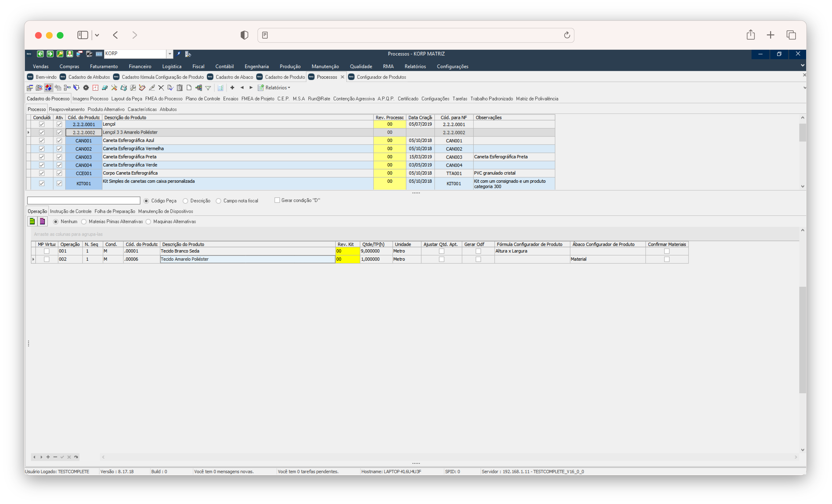Enable Gerar condição "D" checkbox

(x=277, y=200)
